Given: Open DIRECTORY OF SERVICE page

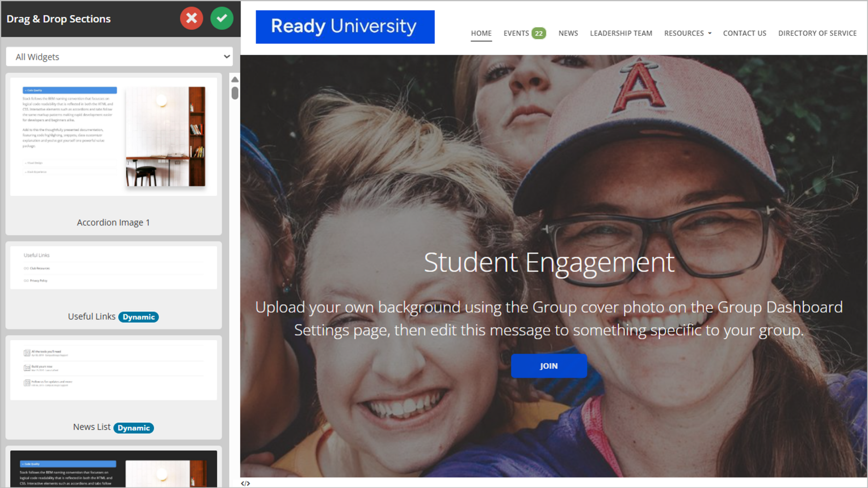Looking at the screenshot, I should tap(817, 33).
